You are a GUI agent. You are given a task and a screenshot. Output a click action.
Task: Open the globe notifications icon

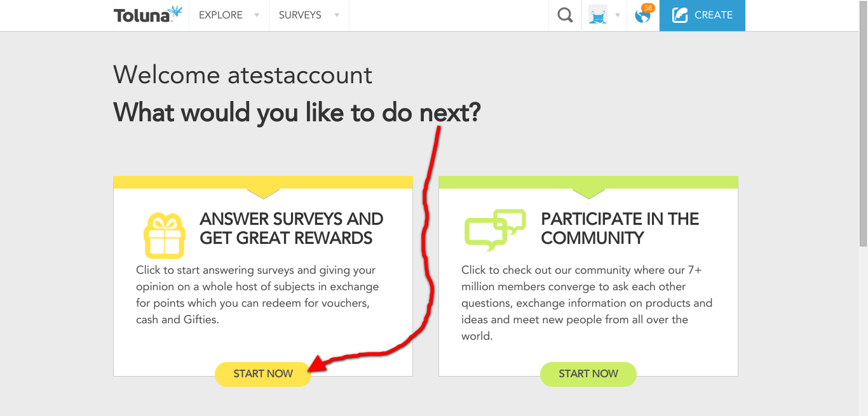click(x=642, y=16)
